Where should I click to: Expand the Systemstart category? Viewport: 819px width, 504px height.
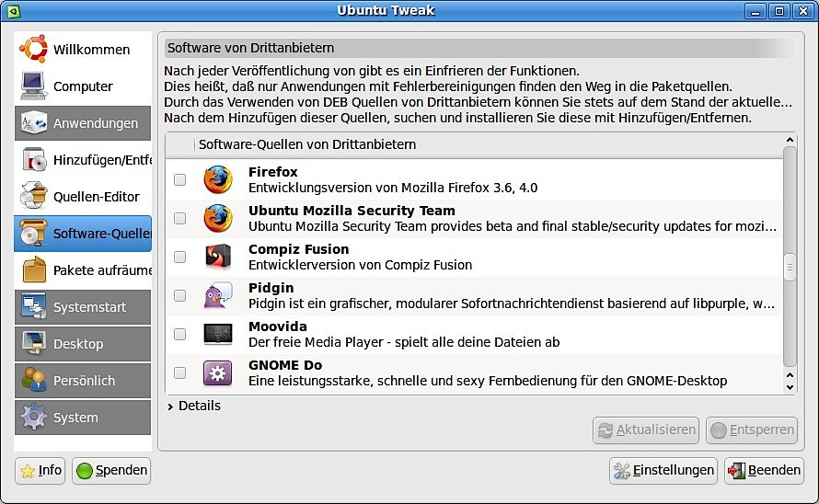point(83,307)
